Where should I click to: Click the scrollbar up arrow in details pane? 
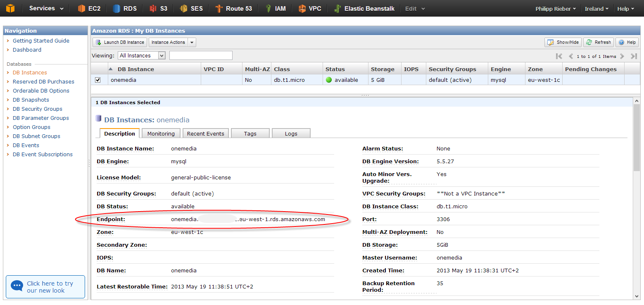pos(636,101)
